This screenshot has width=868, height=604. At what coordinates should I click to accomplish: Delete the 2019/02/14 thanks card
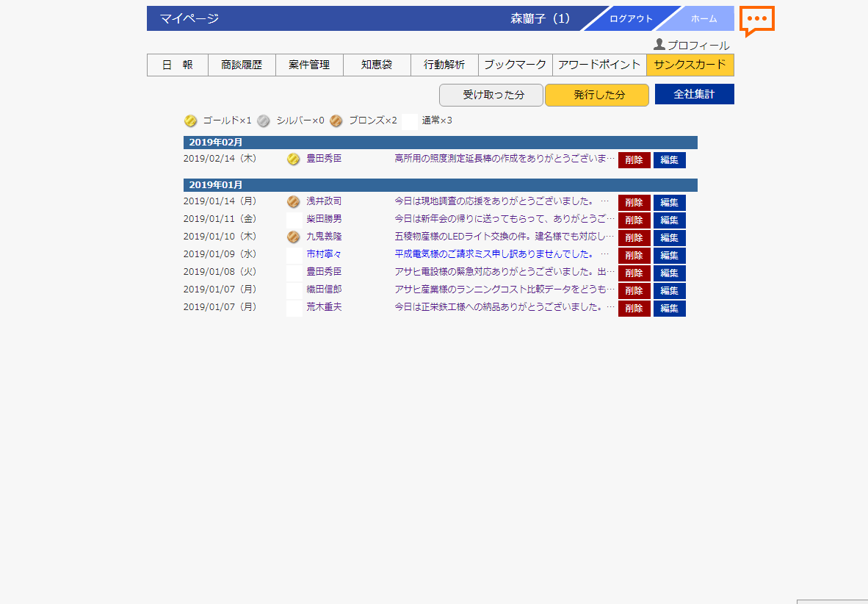point(634,160)
